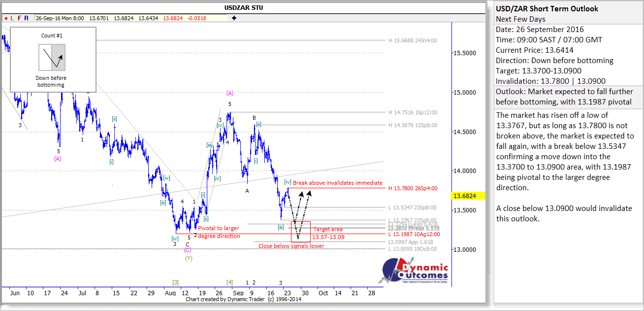The image size is (644, 311).
Task: Click the Dynamic Outcomes logo
Action: point(415,271)
